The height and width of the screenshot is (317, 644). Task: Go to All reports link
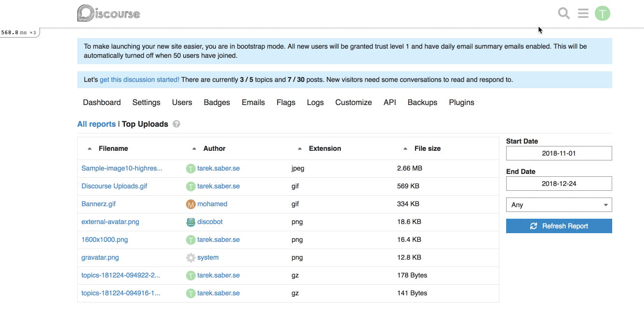click(96, 124)
